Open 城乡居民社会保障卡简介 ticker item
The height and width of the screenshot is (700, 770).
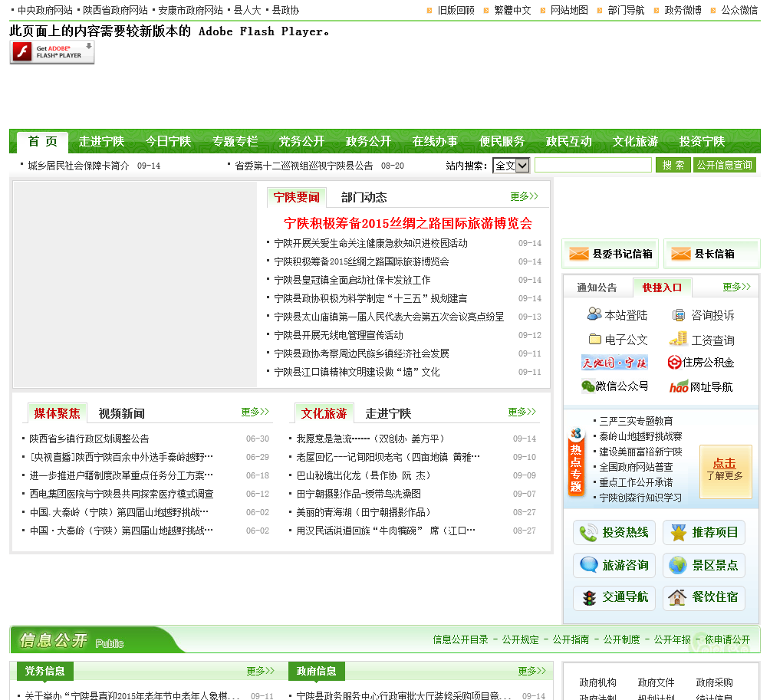pyautogui.click(x=78, y=166)
